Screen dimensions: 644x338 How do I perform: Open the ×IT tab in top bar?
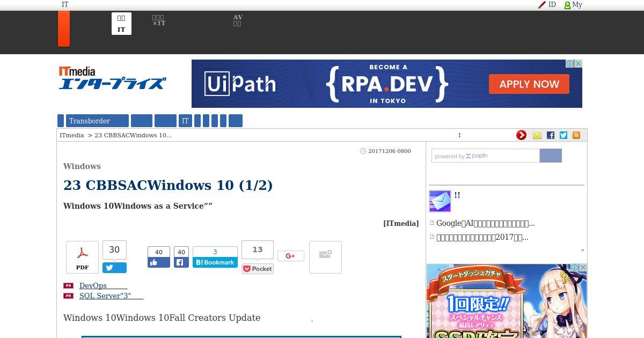click(159, 20)
